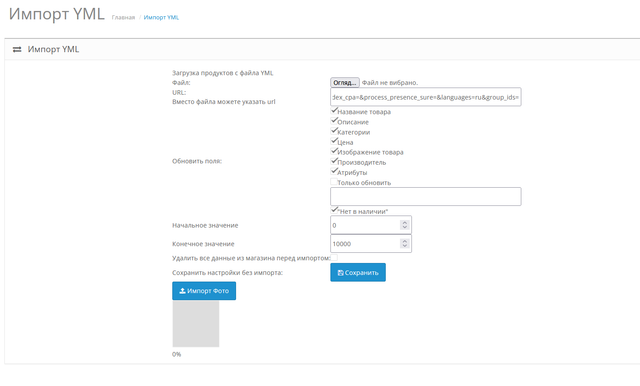Screen dimensions: 640x386
Task: Click the Файл не вибрано text
Action: pyautogui.click(x=390, y=82)
